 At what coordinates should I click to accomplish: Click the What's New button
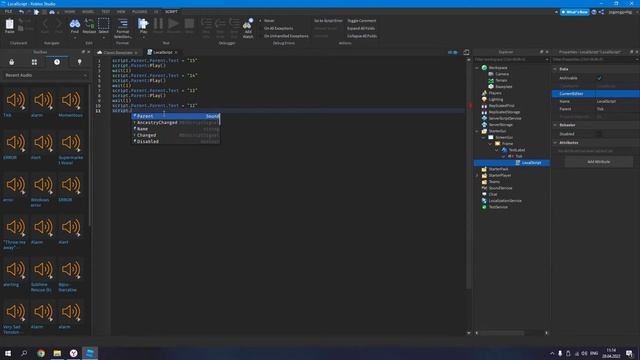(574, 12)
